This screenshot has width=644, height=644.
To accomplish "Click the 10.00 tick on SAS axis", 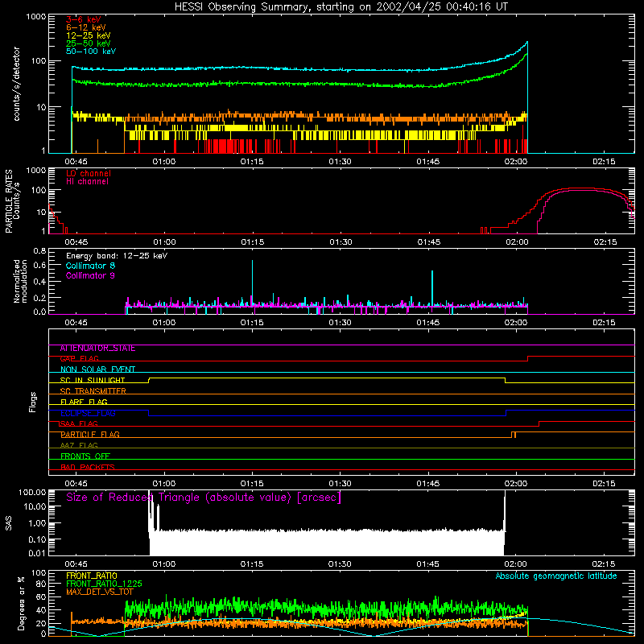I will point(35,507).
